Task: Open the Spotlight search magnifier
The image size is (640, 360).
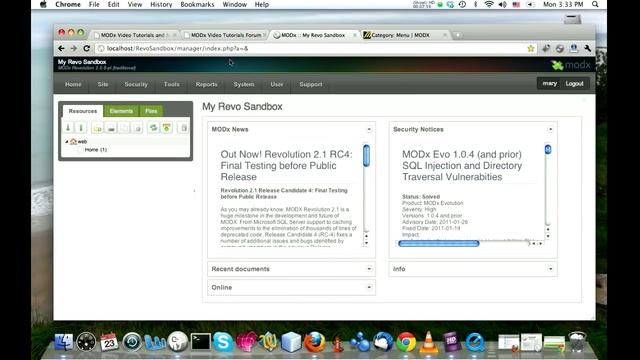Action: click(595, 4)
